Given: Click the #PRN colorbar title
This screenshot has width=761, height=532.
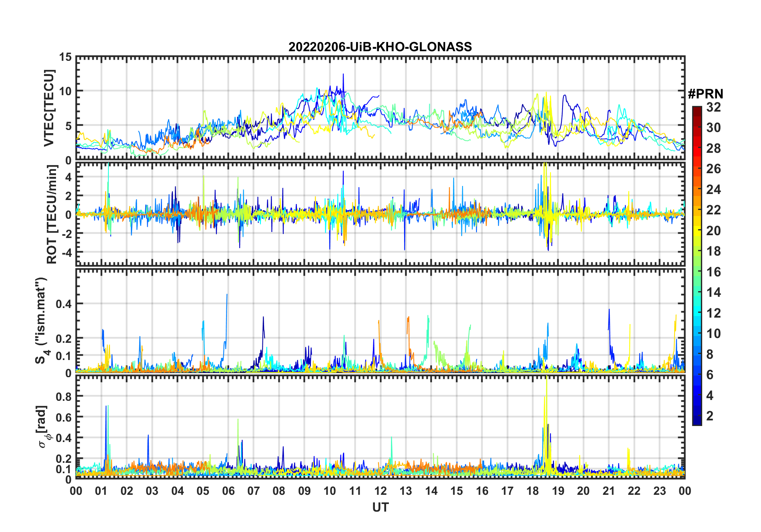Looking at the screenshot, I should pyautogui.click(x=705, y=94).
